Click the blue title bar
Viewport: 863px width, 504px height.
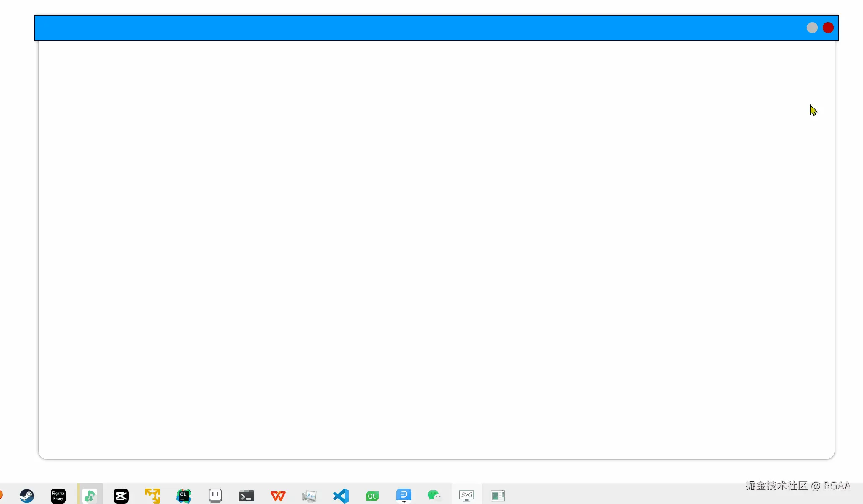pyautogui.click(x=419, y=28)
